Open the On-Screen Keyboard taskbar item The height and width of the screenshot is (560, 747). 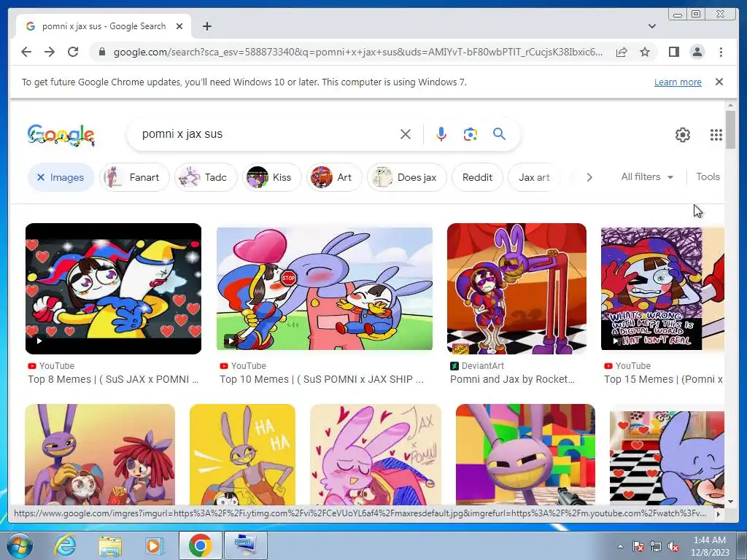[245, 545]
